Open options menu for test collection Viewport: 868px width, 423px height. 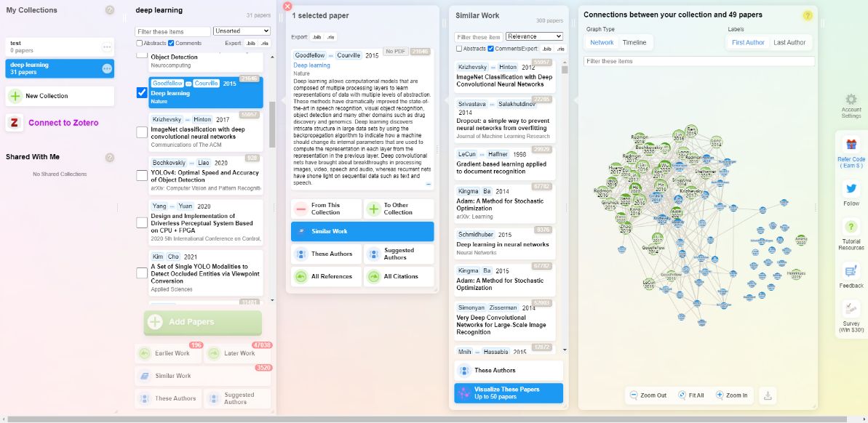click(108, 47)
